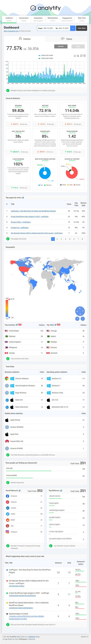The image size is (91, 644).
Task: Click the Facebook social icon
Action: (x=7, y=496)
